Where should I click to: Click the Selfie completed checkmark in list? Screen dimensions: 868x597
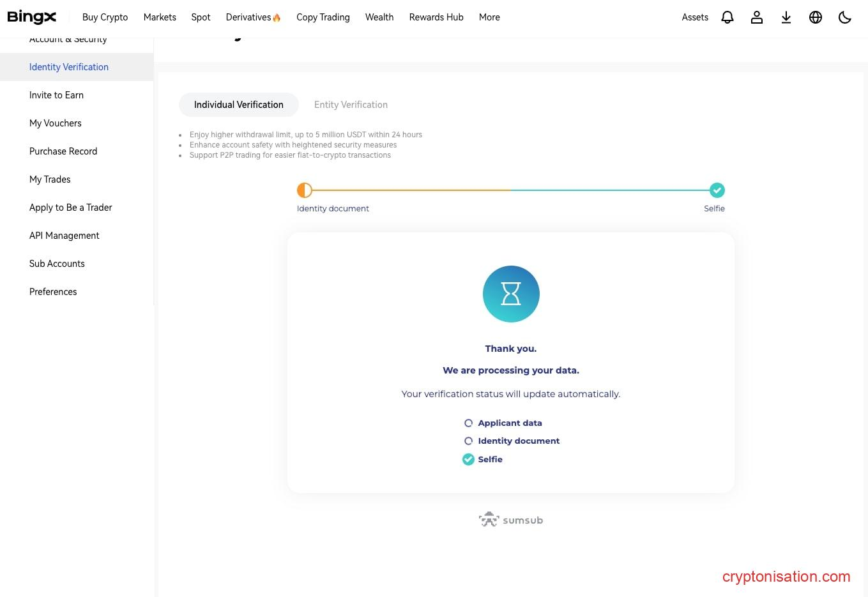pyautogui.click(x=468, y=459)
